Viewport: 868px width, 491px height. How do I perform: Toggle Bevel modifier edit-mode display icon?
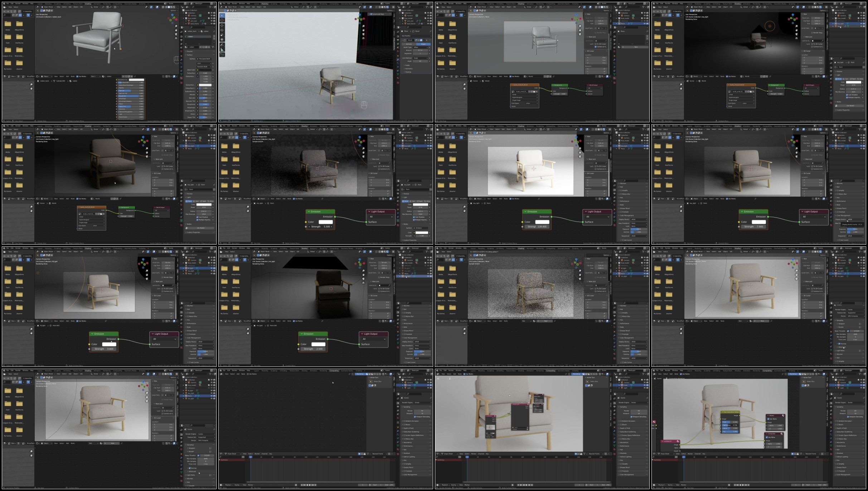click(416, 40)
